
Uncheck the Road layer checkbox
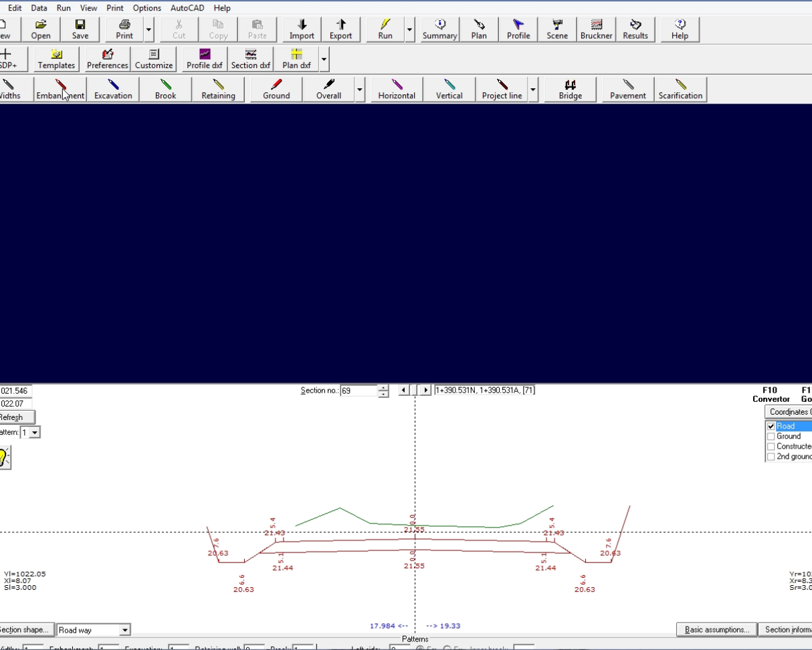[x=771, y=426]
